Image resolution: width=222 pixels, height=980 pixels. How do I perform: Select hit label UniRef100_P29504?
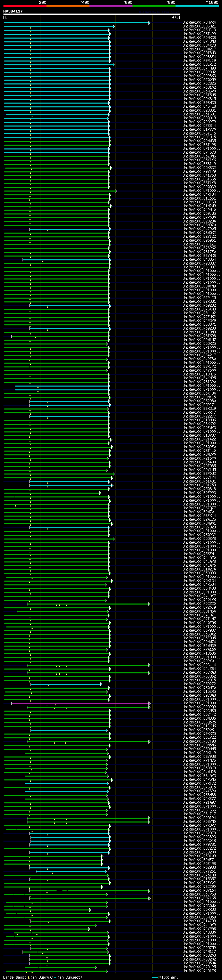point(199,963)
